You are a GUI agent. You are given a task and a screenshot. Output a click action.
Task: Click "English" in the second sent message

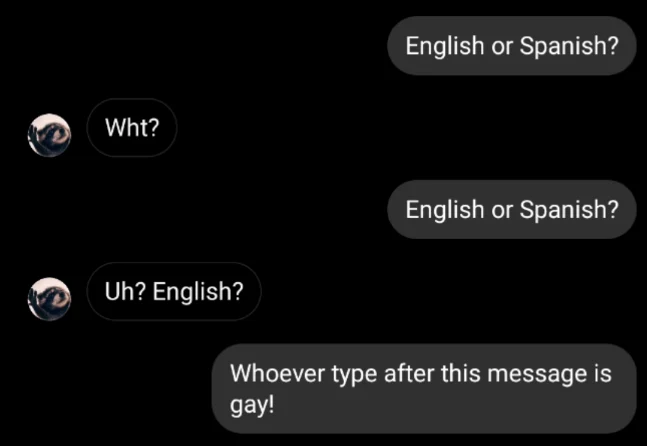click(444, 210)
